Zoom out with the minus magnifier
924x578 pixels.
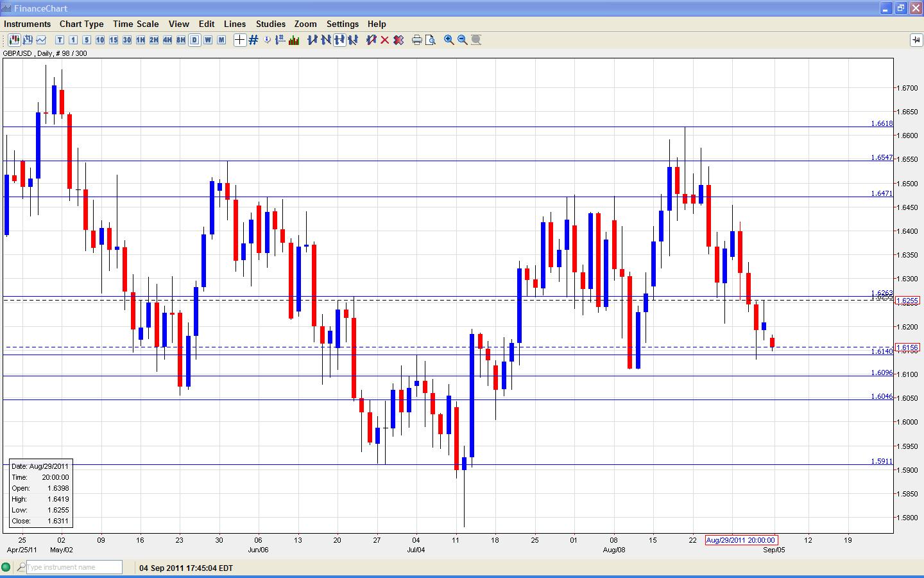tap(463, 40)
